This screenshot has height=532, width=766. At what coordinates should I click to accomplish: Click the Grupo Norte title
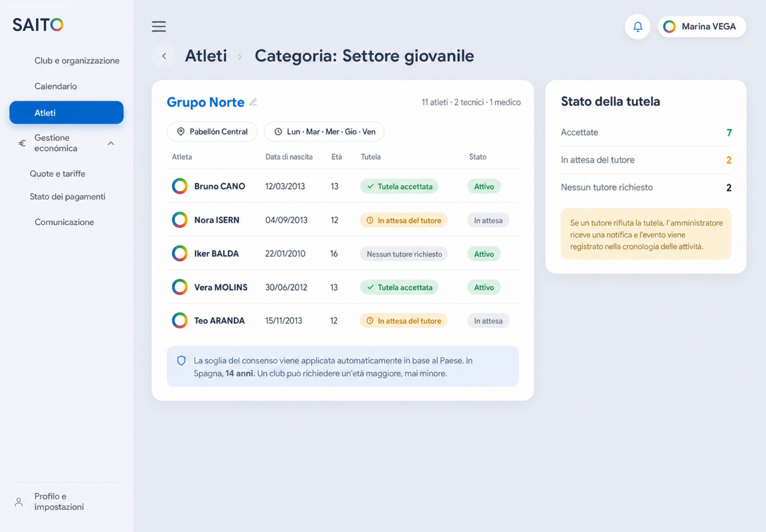(x=206, y=102)
